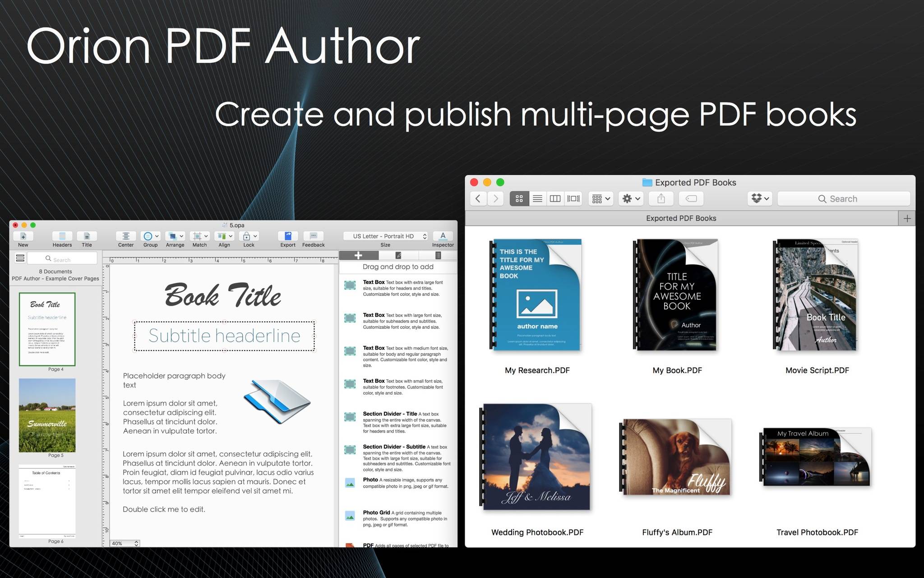Click the Export toolbar icon
The width and height of the screenshot is (924, 578).
[288, 236]
